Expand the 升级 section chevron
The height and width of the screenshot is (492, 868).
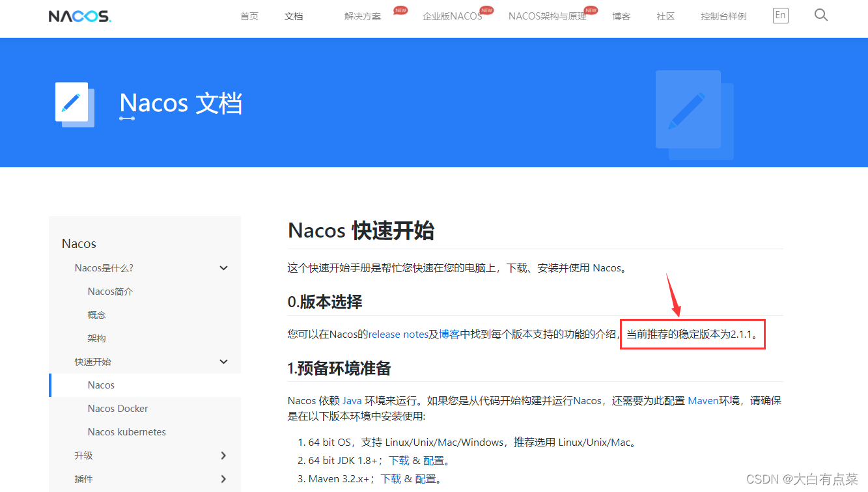223,456
